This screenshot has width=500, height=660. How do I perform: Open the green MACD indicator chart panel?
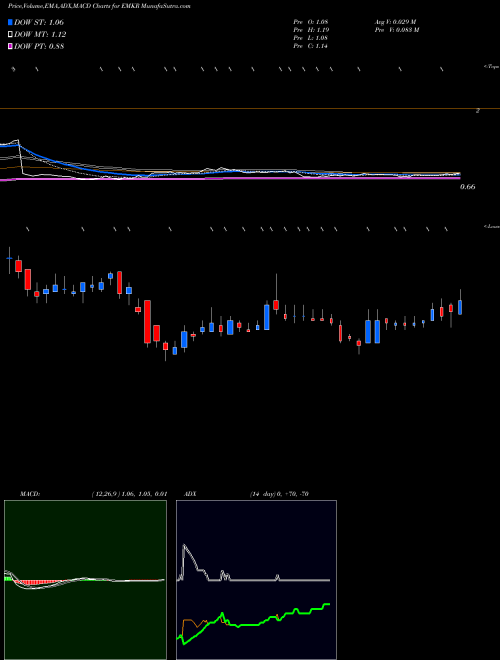tap(85, 580)
